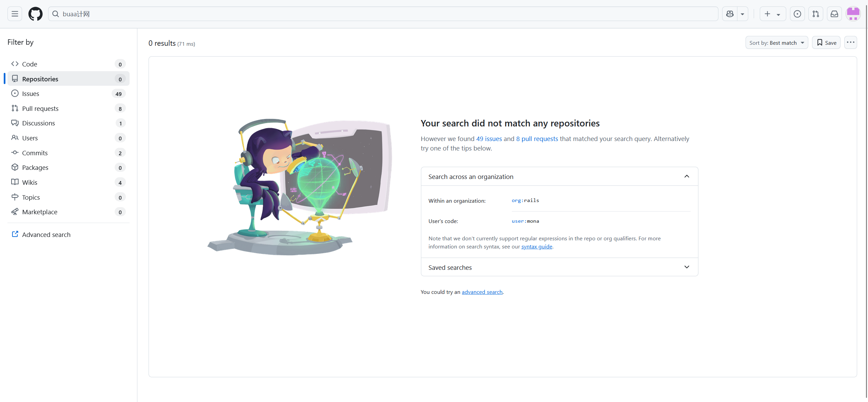Open the notifications inbox icon
The image size is (868, 402).
point(834,14)
